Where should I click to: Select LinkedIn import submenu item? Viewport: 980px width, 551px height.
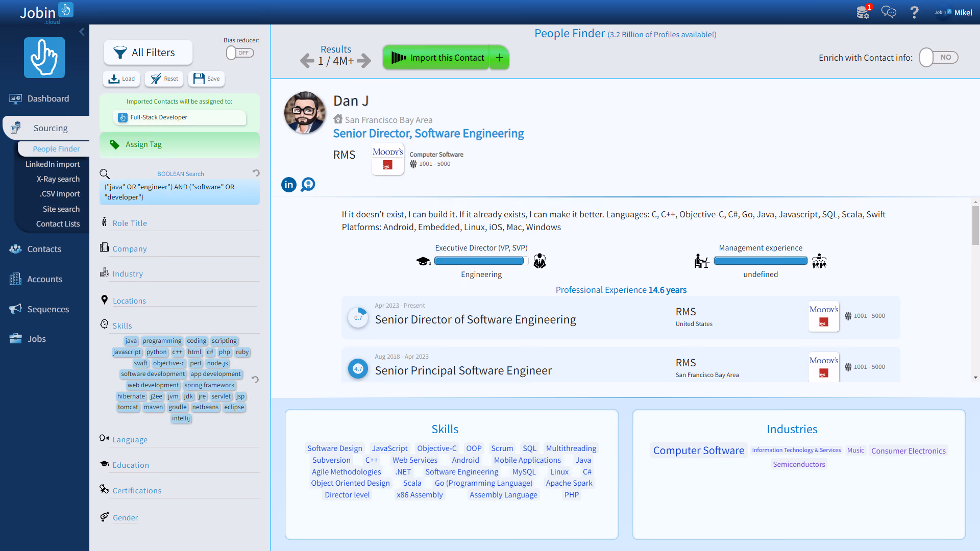click(53, 164)
